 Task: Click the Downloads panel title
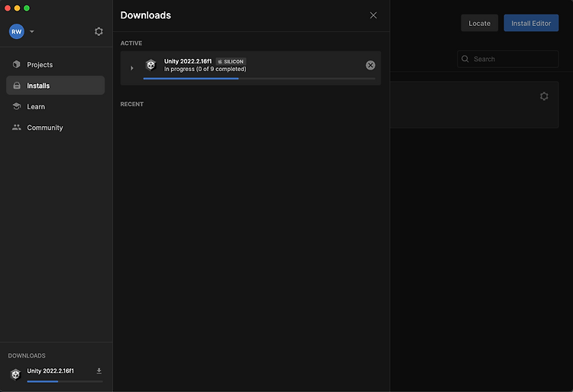pyautogui.click(x=145, y=15)
